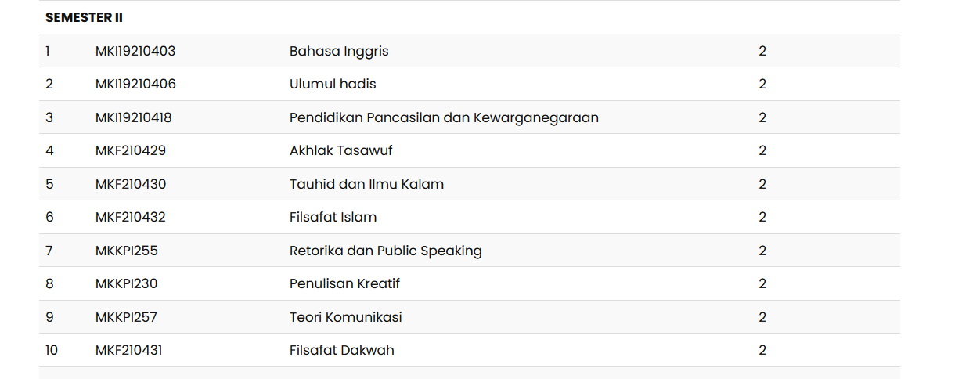Select the Filsafat Islam course name
This screenshot has height=379, width=980.
pos(333,217)
